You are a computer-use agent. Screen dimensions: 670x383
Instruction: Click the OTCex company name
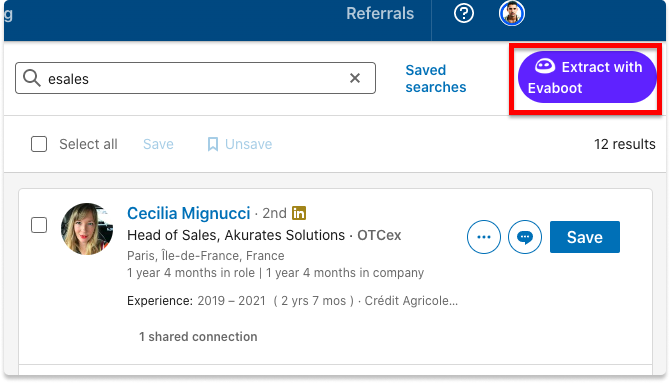pos(379,235)
